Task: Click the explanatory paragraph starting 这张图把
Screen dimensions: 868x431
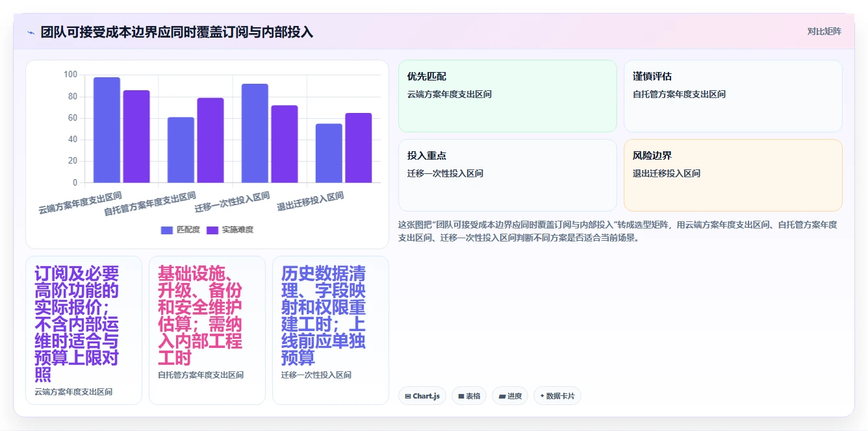Action: [x=619, y=231]
